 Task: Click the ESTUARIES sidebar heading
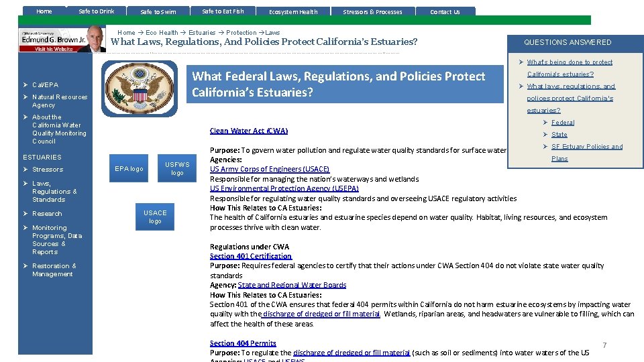coord(42,157)
